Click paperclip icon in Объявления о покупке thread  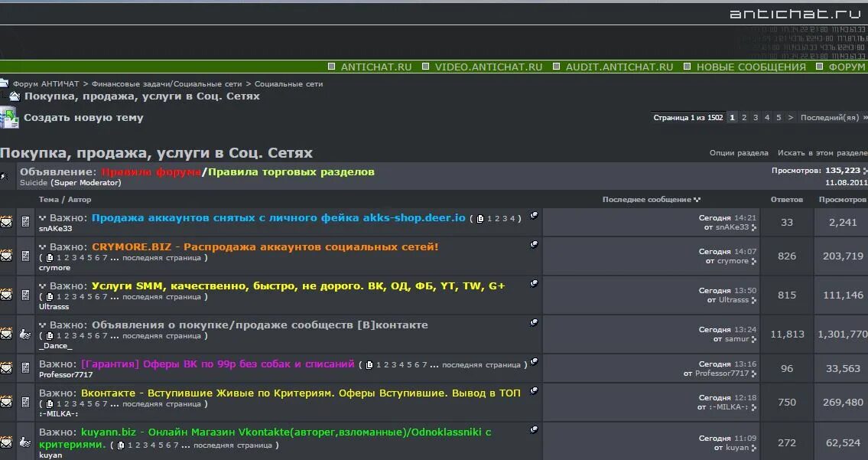[534, 322]
